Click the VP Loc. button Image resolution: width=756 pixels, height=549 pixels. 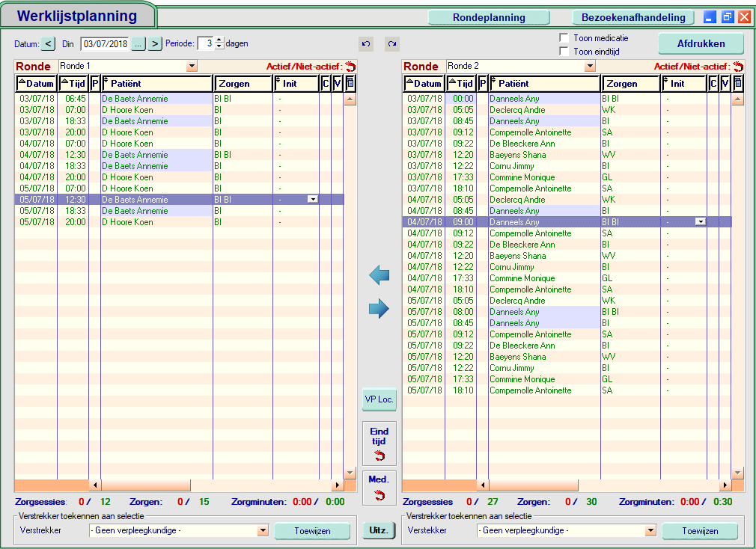[x=379, y=399]
